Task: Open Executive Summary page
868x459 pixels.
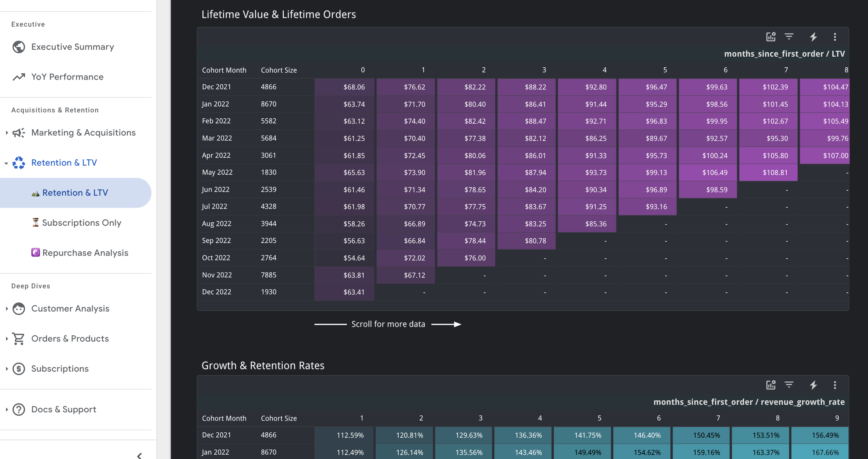Action: (73, 47)
